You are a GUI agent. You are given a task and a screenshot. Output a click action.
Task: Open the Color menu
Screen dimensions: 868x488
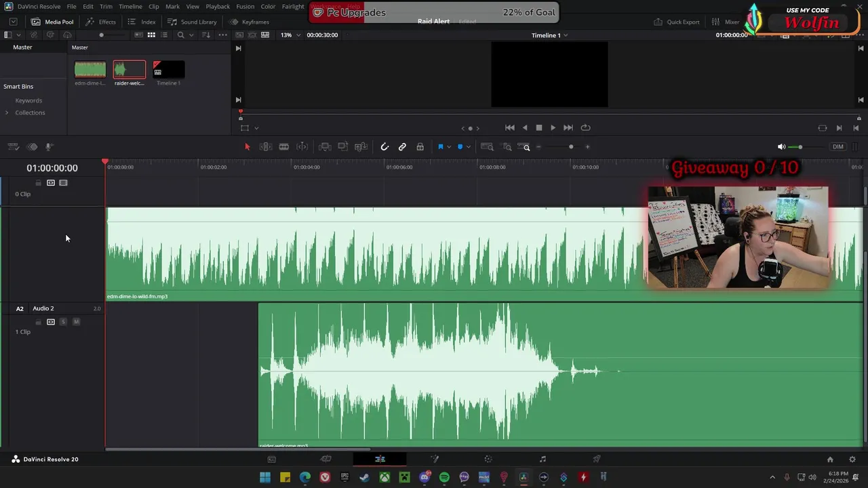pos(268,7)
